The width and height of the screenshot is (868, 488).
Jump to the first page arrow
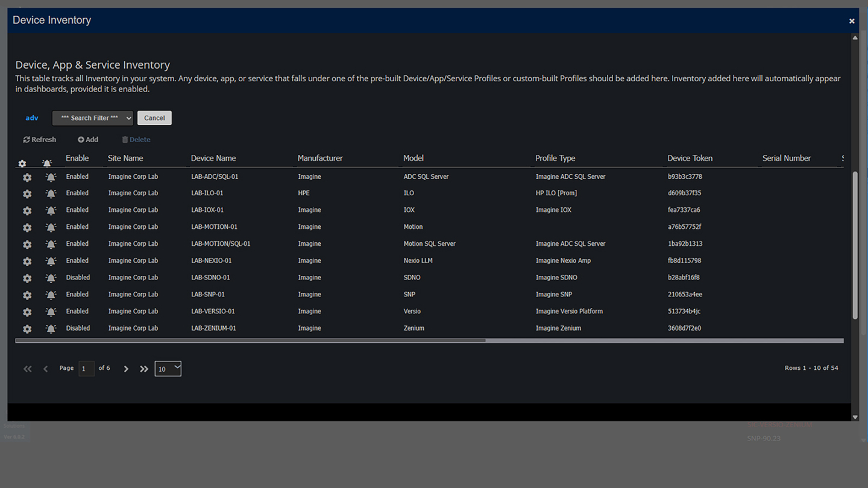[x=28, y=369]
